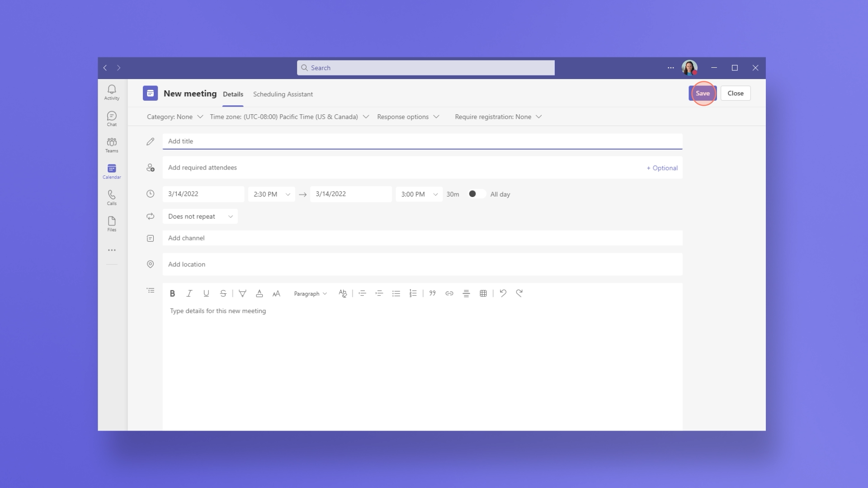Insert a table
The width and height of the screenshot is (868, 488).
click(483, 293)
